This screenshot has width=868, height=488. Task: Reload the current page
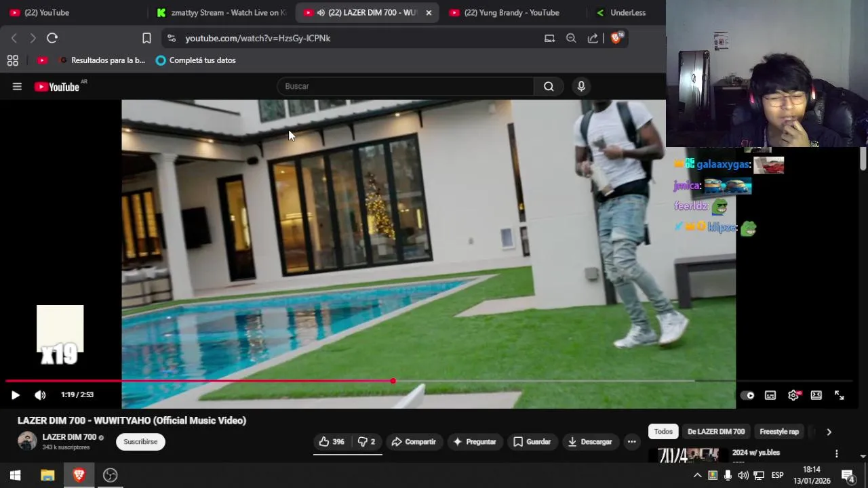point(52,38)
